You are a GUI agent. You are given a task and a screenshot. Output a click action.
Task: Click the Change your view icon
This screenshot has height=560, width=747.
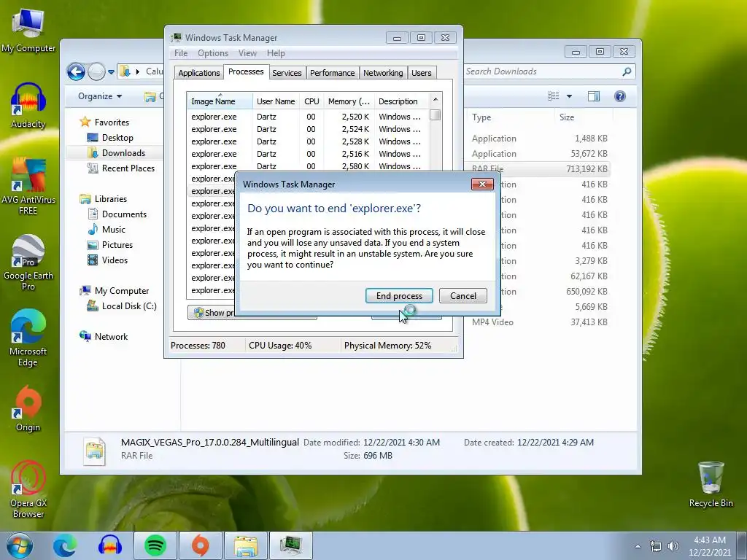coord(553,96)
